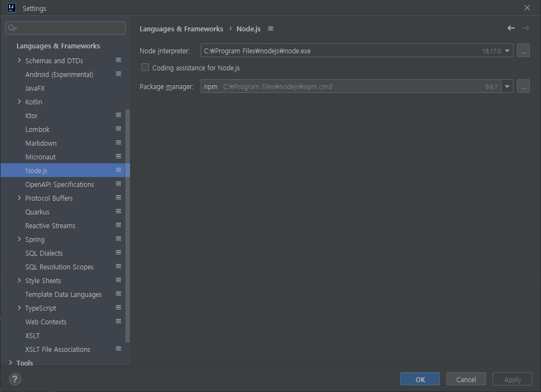Click project-level icon on the Lombok row

pyautogui.click(x=118, y=129)
